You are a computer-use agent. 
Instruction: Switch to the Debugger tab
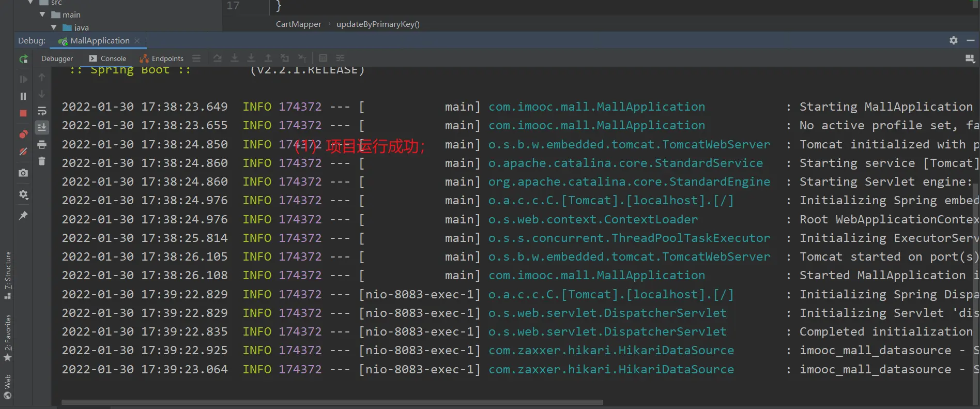click(57, 59)
